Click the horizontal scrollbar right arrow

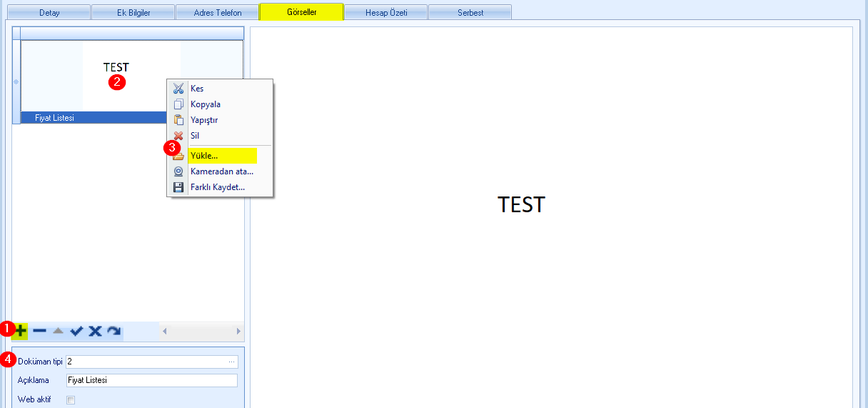(x=239, y=331)
